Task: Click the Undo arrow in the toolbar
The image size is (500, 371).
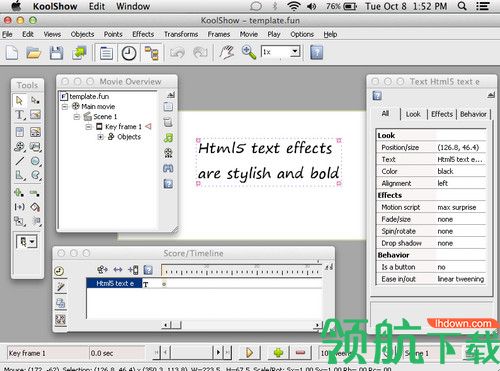Action: [x=177, y=53]
